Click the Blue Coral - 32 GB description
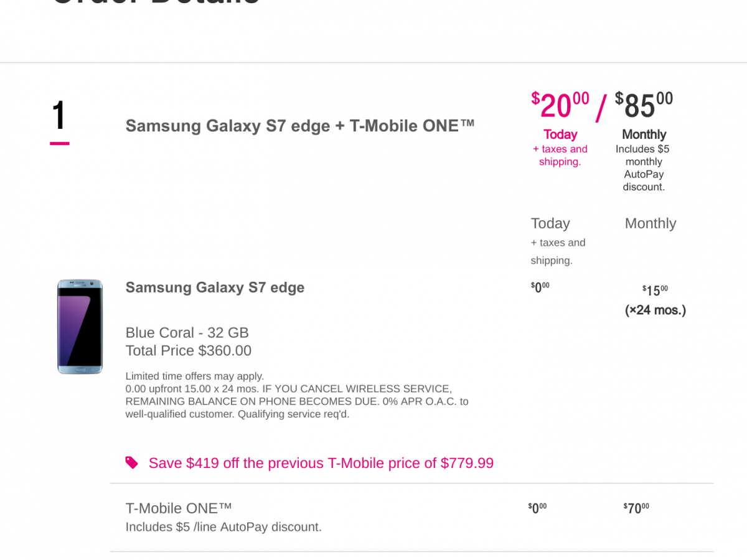 (187, 332)
